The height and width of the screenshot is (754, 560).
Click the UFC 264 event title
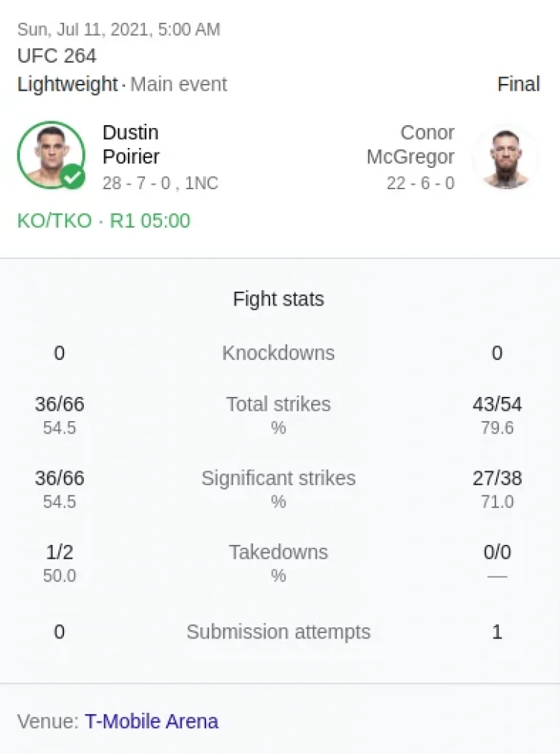click(x=57, y=56)
